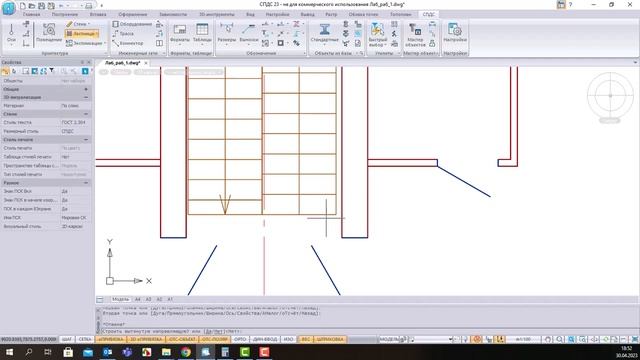Viewport: 640px width, 360px height.
Task: Collapse the Общие properties section
Action: 86,89
